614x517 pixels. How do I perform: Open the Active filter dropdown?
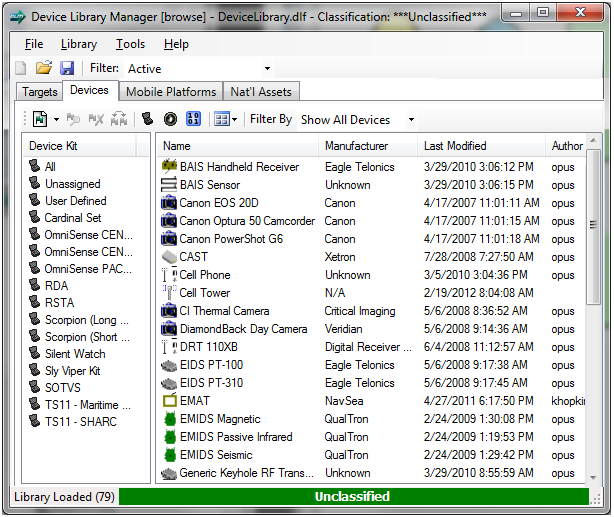click(267, 69)
